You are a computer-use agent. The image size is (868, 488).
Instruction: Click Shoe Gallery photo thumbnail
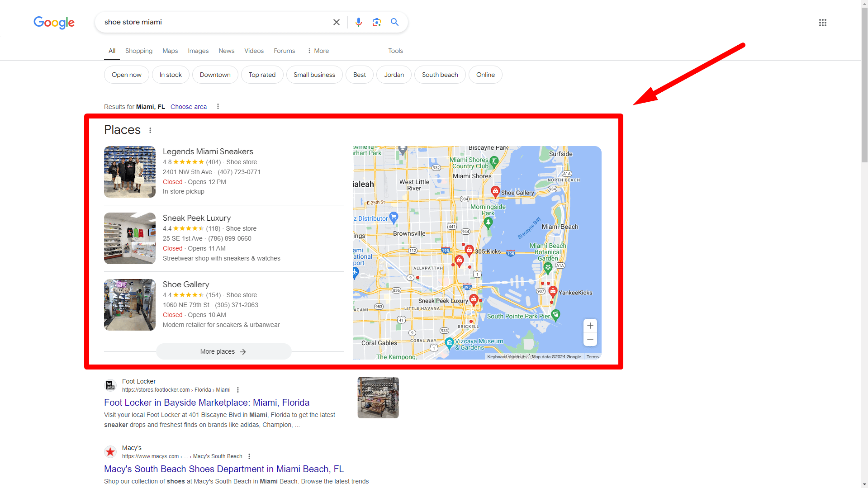point(130,305)
